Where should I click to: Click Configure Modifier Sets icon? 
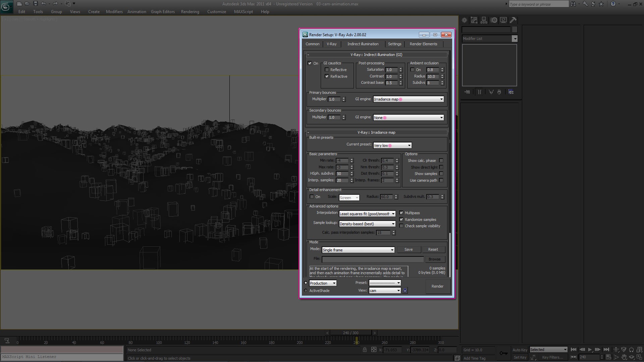(x=511, y=92)
